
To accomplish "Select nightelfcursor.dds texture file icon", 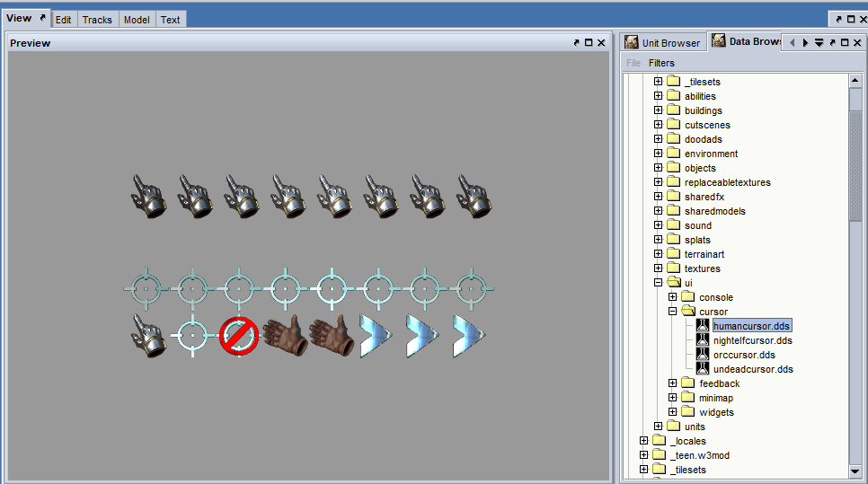I will (x=703, y=340).
